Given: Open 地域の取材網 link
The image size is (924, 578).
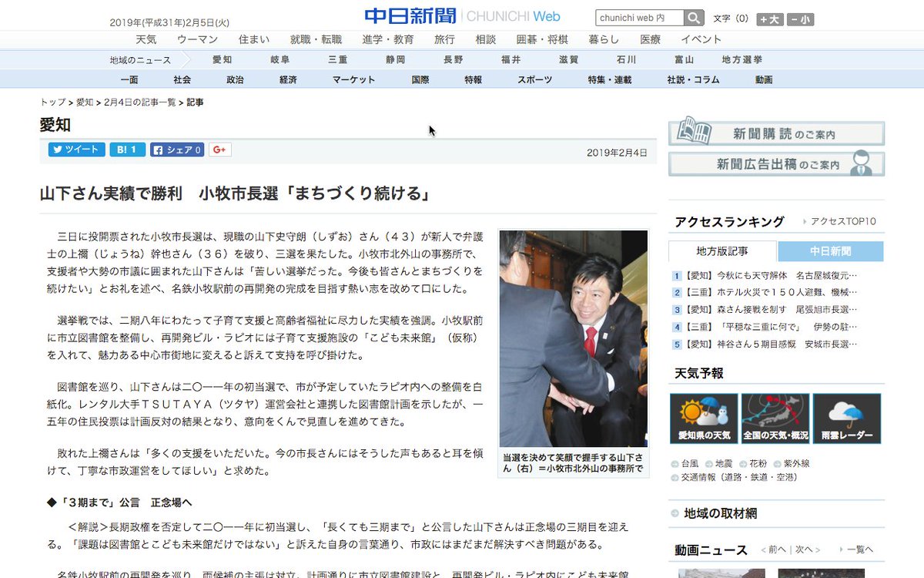Looking at the screenshot, I should pyautogui.click(x=721, y=513).
